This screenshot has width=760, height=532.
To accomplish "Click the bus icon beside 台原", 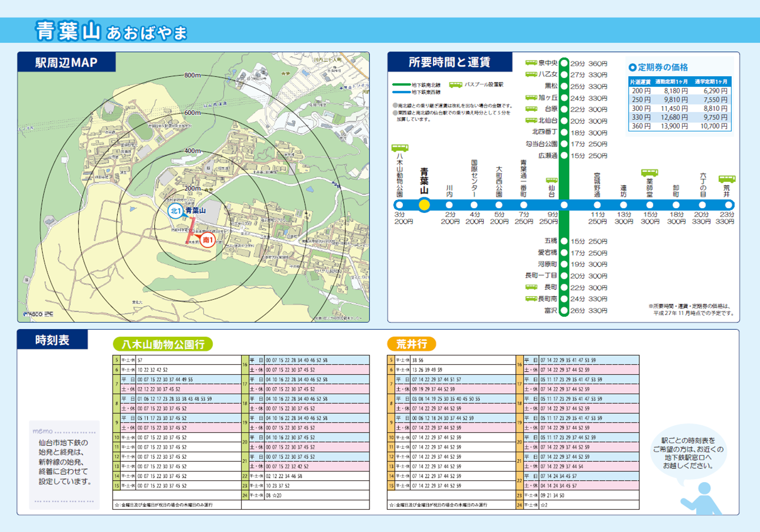I will (531, 109).
